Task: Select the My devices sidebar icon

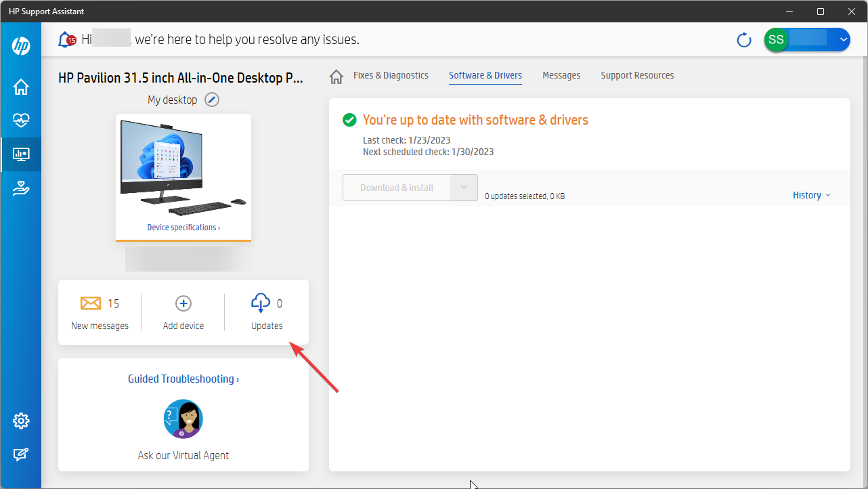Action: pos(21,154)
